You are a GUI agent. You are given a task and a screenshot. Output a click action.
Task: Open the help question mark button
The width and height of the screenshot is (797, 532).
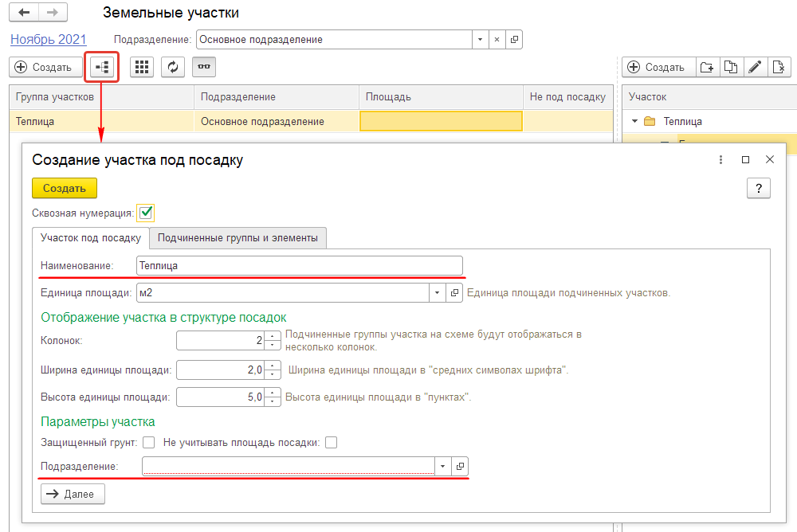point(758,188)
